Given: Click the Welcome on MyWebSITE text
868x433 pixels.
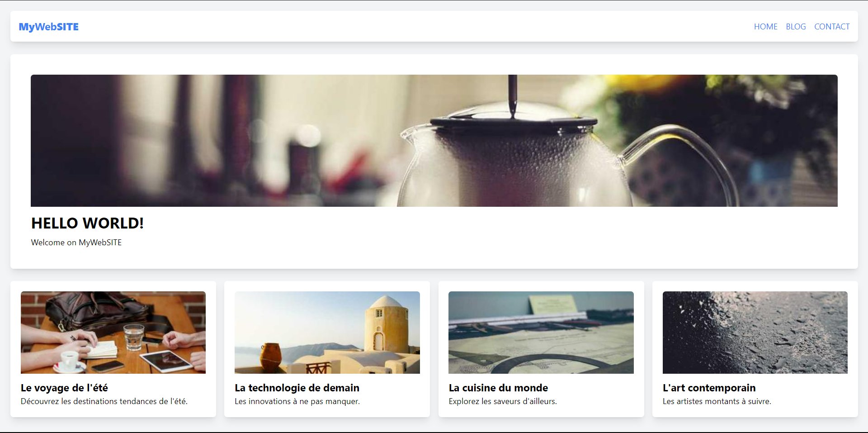Looking at the screenshot, I should pyautogui.click(x=76, y=243).
